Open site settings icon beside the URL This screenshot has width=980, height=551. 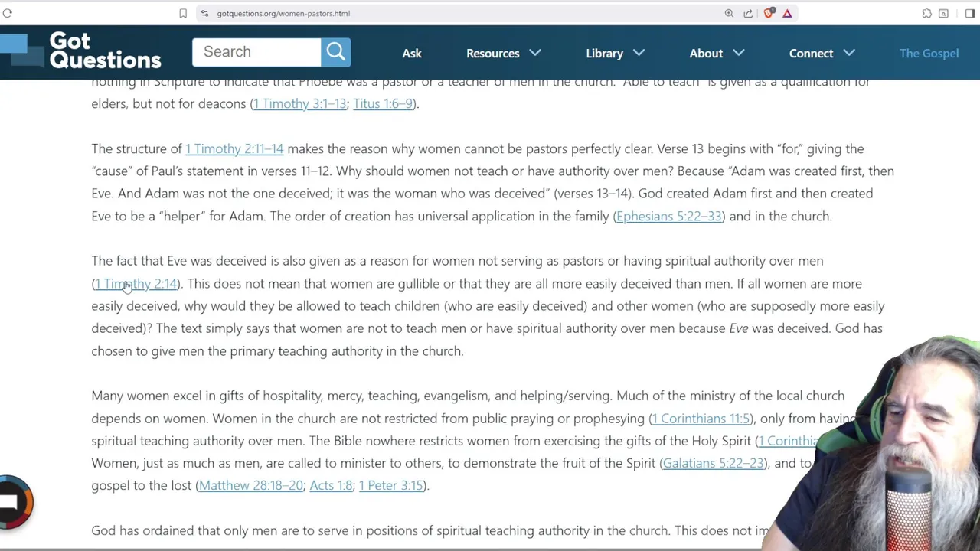204,13
